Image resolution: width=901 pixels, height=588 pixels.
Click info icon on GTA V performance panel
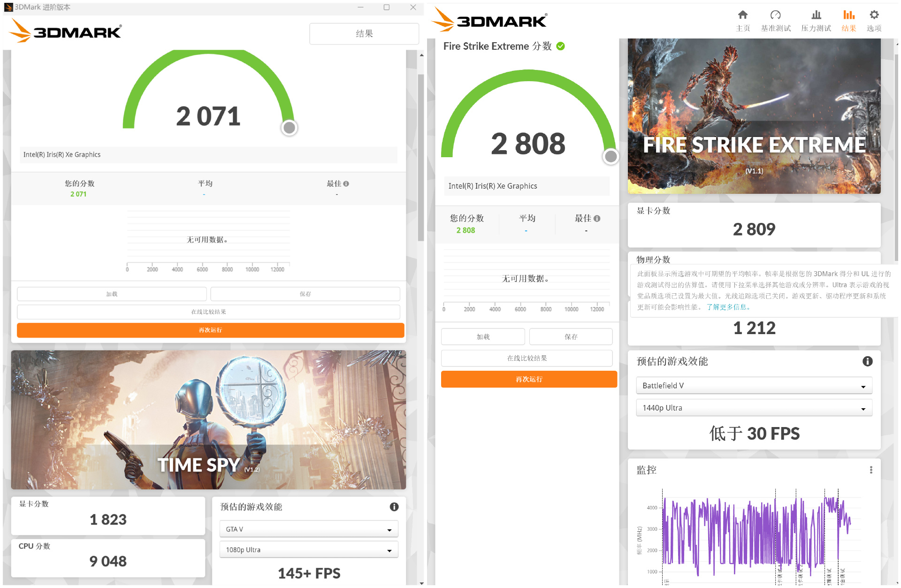point(394,506)
